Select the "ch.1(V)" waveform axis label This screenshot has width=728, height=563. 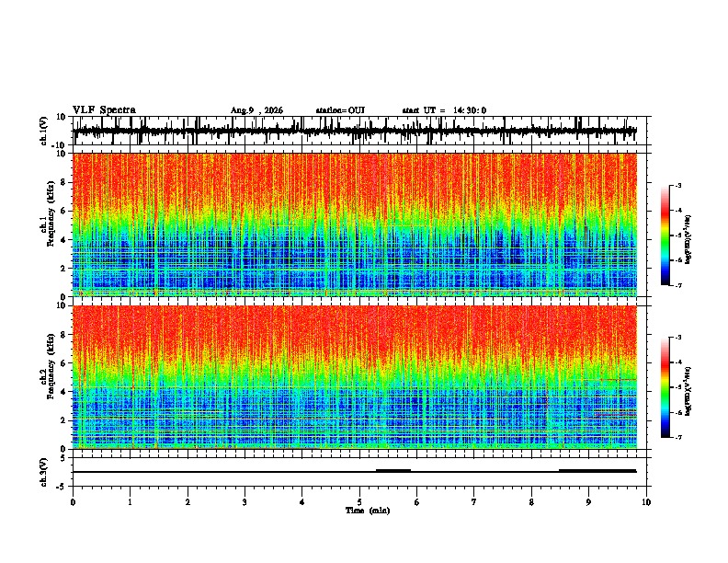coord(44,131)
